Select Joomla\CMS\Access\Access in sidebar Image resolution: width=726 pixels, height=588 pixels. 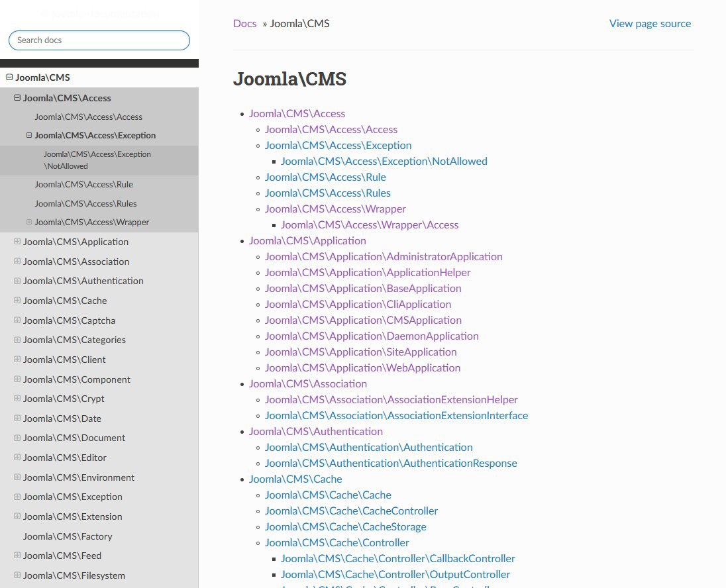89,117
